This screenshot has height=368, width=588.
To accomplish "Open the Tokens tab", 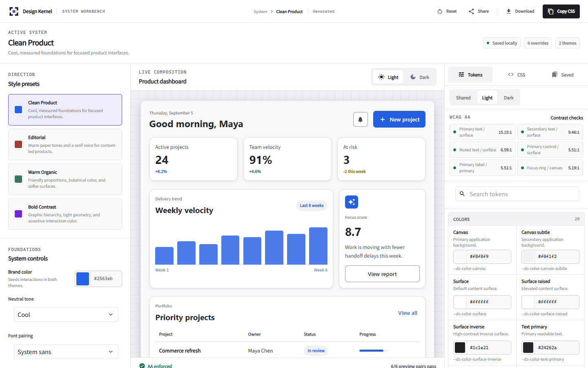I will click(x=470, y=75).
